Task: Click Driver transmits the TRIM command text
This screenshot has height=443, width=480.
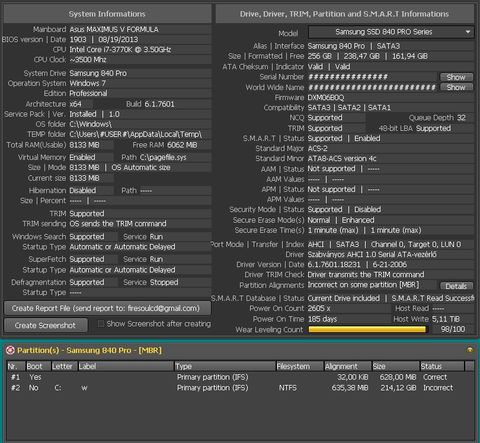Action: click(366, 275)
